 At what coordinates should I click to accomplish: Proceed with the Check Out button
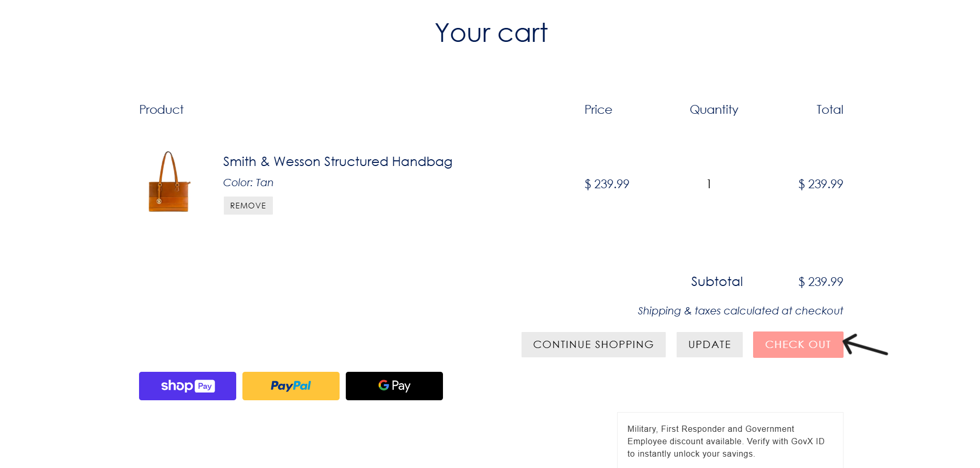[798, 344]
